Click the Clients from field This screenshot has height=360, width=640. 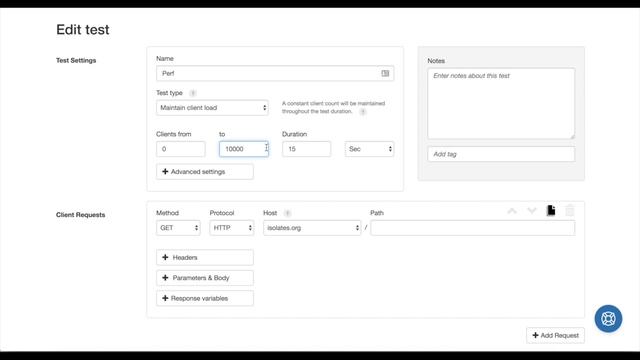180,149
